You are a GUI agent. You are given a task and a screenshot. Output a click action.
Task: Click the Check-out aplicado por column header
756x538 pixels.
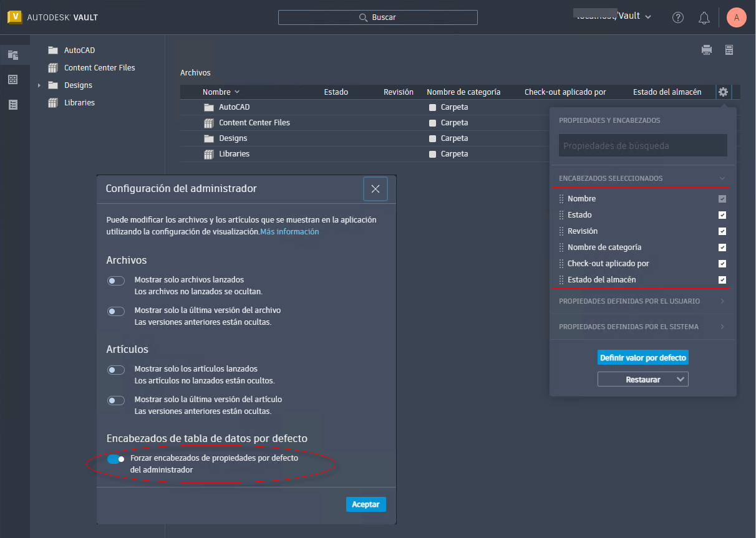click(x=565, y=92)
